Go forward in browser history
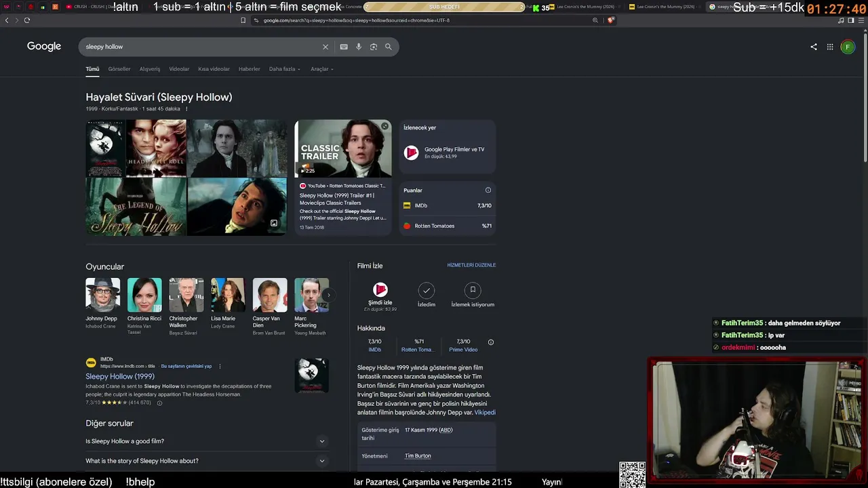The width and height of the screenshot is (868, 488). pos(16,20)
